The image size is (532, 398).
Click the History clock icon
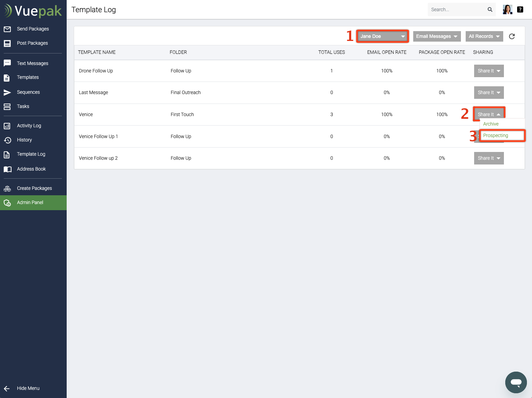click(7, 140)
